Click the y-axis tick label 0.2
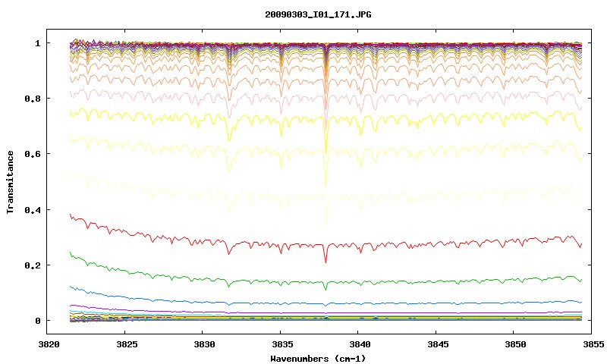Screen dimensions: 607x364 [x=33, y=265]
